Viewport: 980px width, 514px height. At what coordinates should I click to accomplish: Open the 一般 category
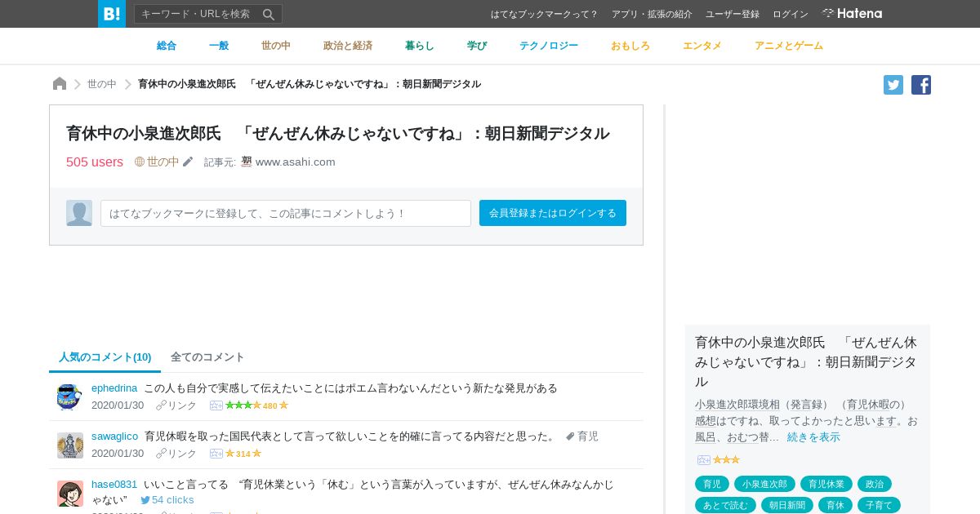pyautogui.click(x=219, y=46)
